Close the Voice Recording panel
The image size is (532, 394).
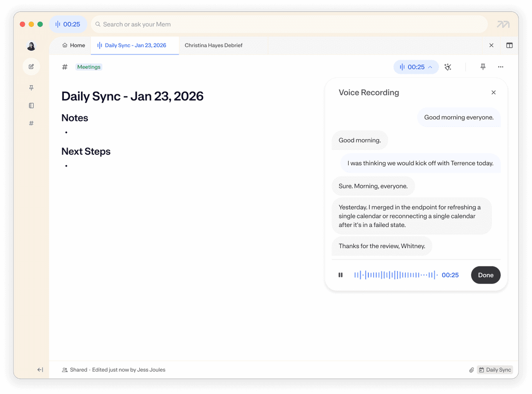[x=494, y=92]
